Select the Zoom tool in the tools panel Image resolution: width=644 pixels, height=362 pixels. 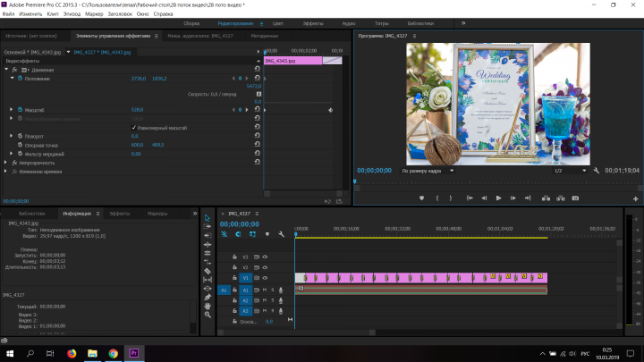pos(208,315)
